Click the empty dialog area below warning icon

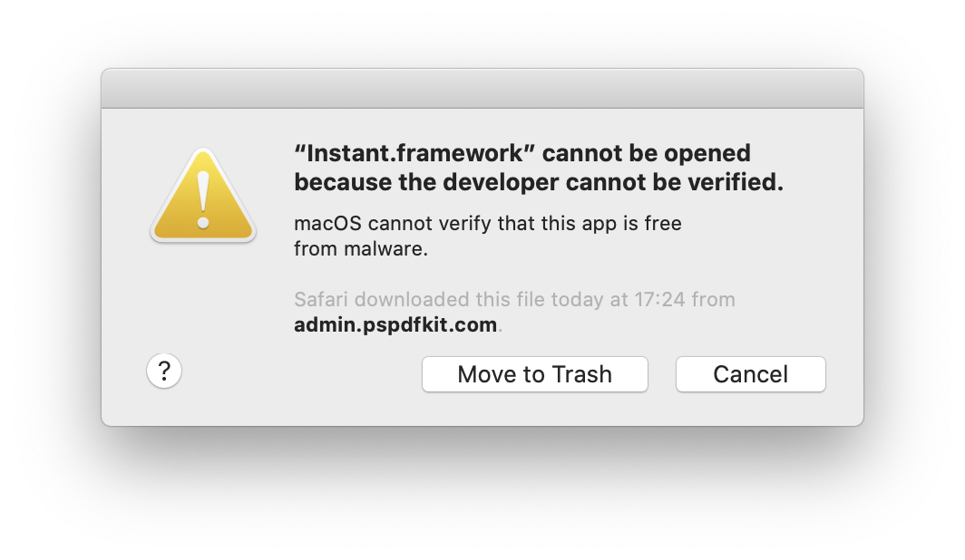tap(203, 295)
